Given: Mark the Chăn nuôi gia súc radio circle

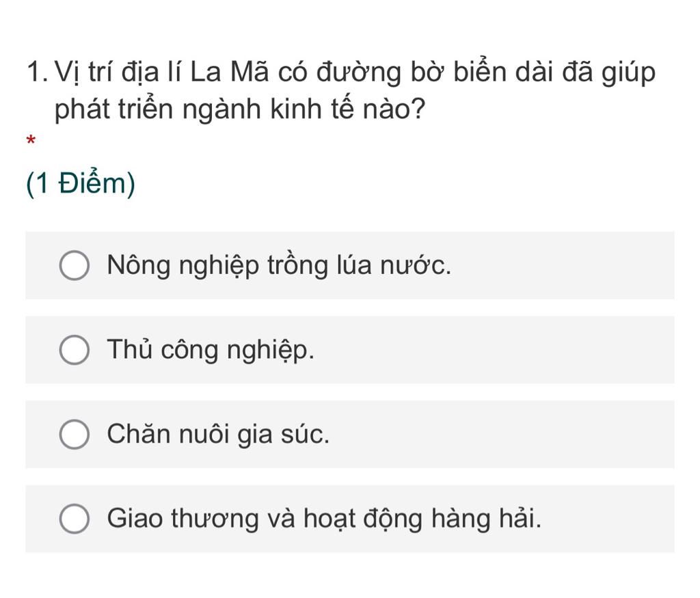Looking at the screenshot, I should pyautogui.click(x=74, y=434).
